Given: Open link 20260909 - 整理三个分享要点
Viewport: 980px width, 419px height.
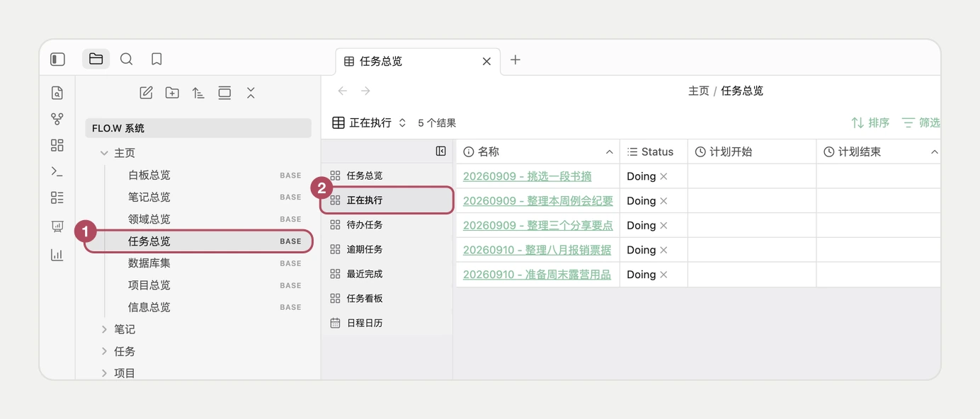Looking at the screenshot, I should pyautogui.click(x=538, y=225).
